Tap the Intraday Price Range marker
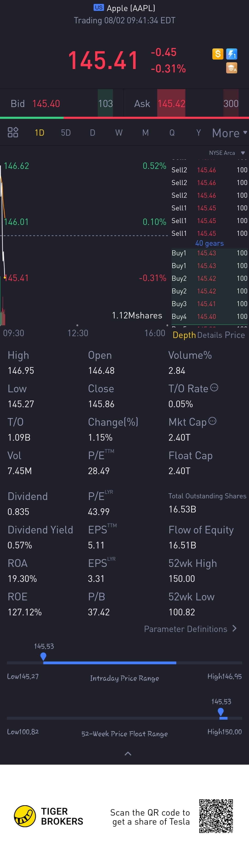The height and width of the screenshot is (868, 249). coord(43,656)
